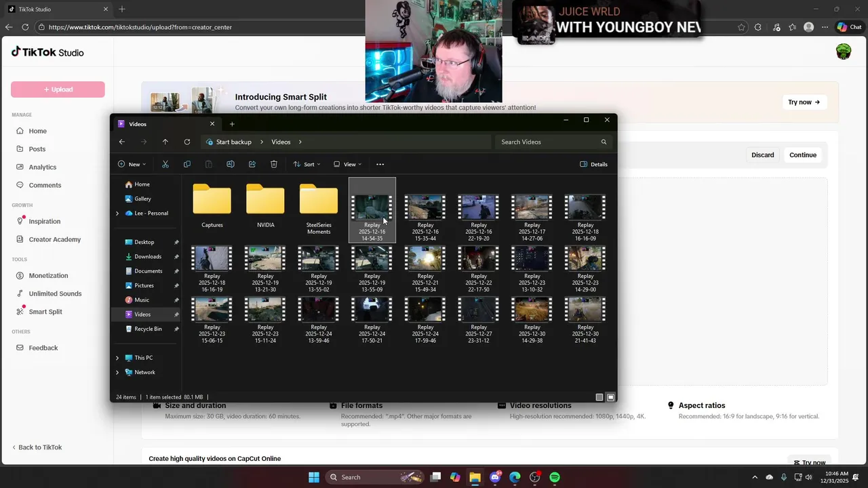The height and width of the screenshot is (488, 868).
Task: Expand the Network tree node
Action: pos(117,372)
